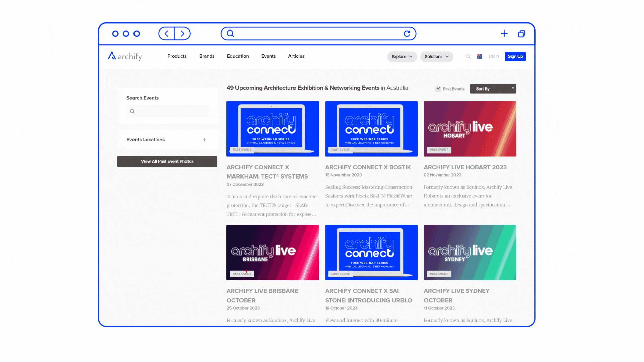Screen dimensions: 644x362
Task: Click the tabs overview icon
Action: pos(522,34)
